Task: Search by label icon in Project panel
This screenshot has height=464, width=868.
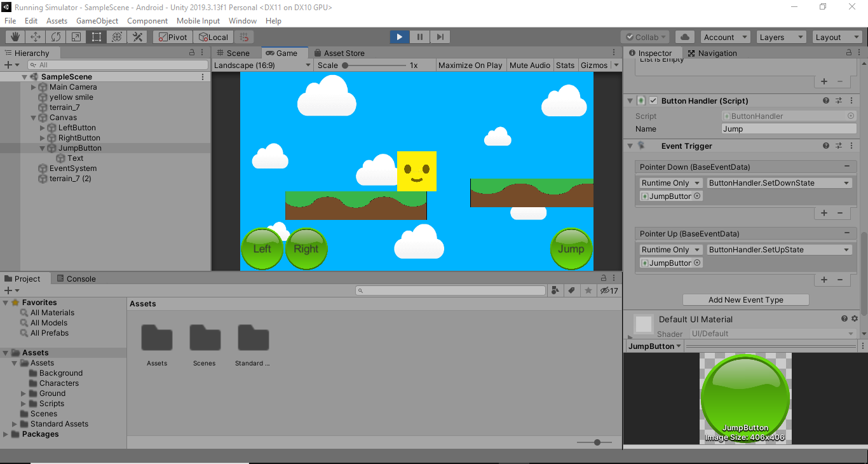Action: [572, 290]
